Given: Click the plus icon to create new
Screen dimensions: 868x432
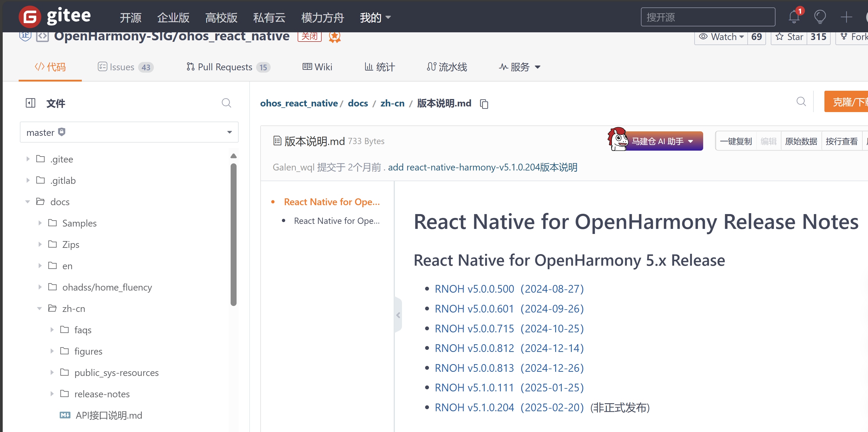Looking at the screenshot, I should pos(846,17).
